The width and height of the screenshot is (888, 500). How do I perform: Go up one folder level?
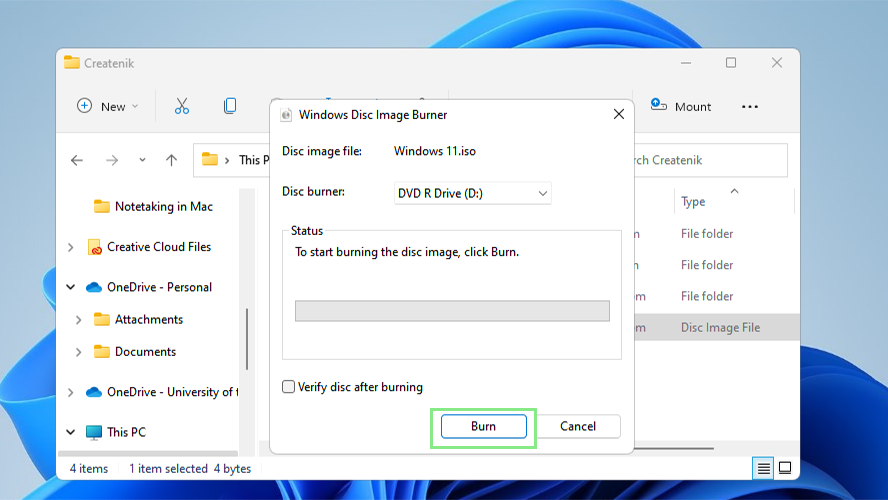click(x=171, y=160)
